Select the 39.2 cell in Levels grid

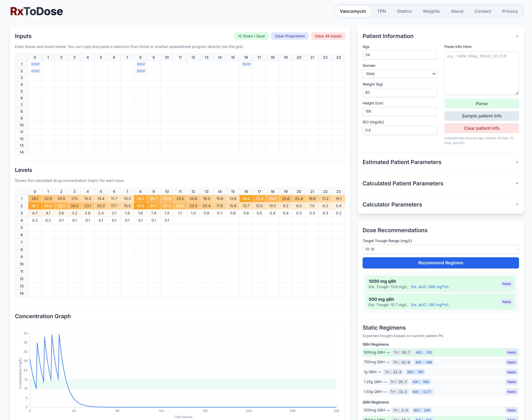coord(35,206)
